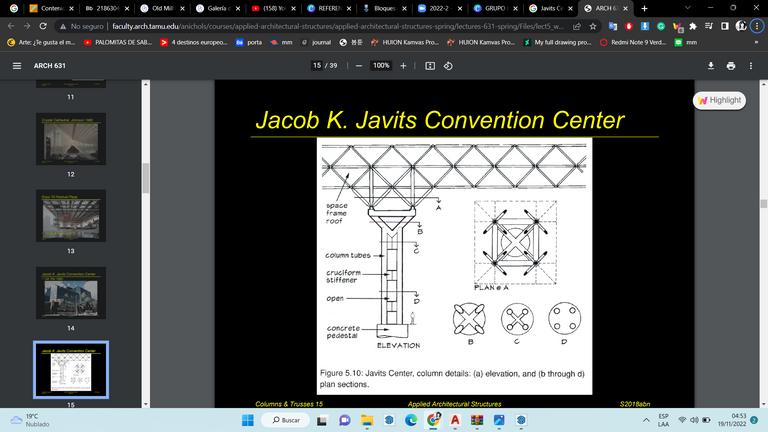This screenshot has width=768, height=432.
Task: Open 'Arte: ¿Te gusta el m...' bookmark
Action: click(x=42, y=43)
